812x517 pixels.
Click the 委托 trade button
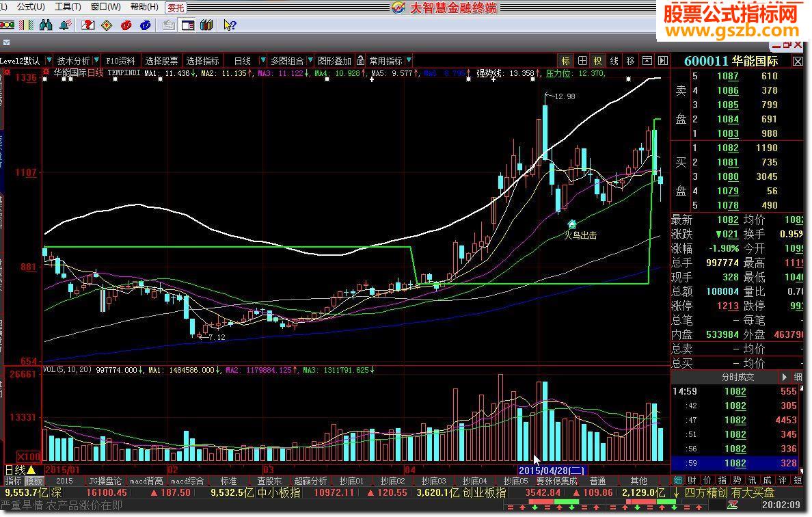[x=176, y=8]
